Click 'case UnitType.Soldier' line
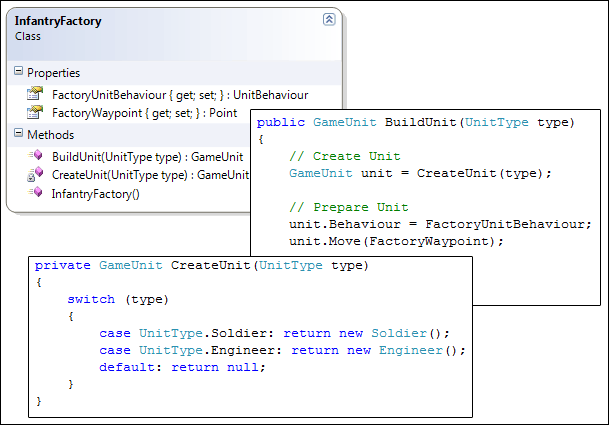 (x=274, y=333)
